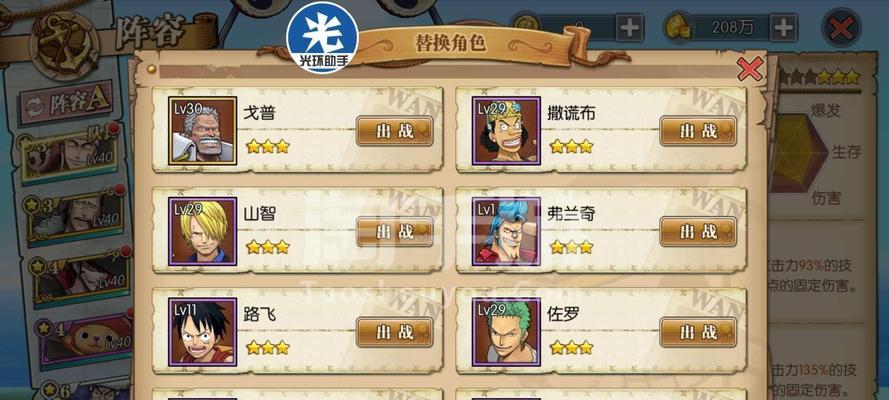The height and width of the screenshot is (400, 889).
Task: Tap the anchor emblem icon
Action: coord(65,45)
